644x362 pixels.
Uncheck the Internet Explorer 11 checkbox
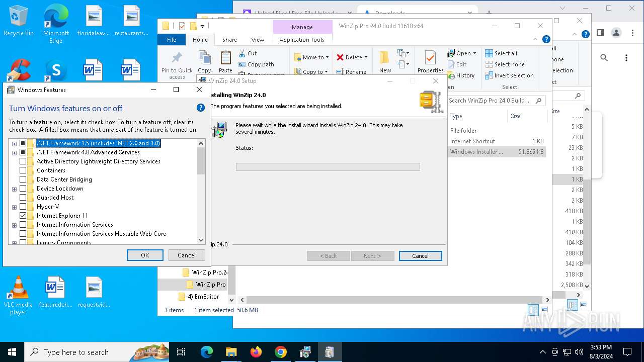pos(23,216)
